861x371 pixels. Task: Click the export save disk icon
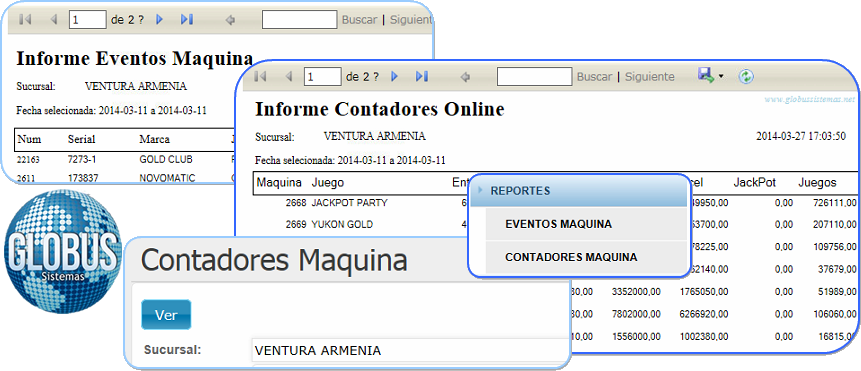tap(706, 76)
